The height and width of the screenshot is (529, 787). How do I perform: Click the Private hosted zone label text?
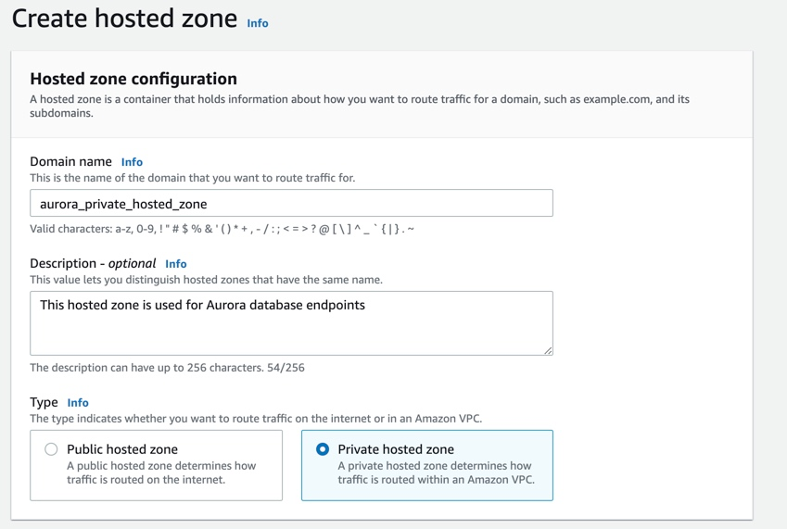(396, 449)
